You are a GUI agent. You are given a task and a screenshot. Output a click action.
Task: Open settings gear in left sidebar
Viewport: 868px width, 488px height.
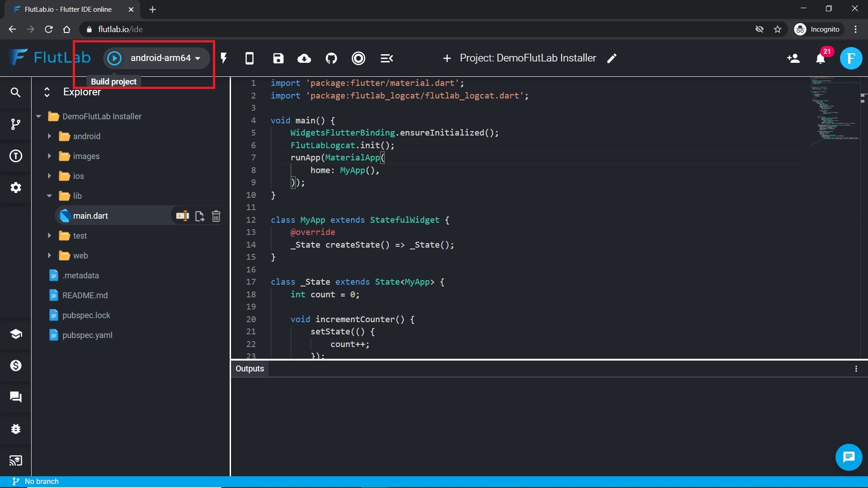tap(16, 188)
